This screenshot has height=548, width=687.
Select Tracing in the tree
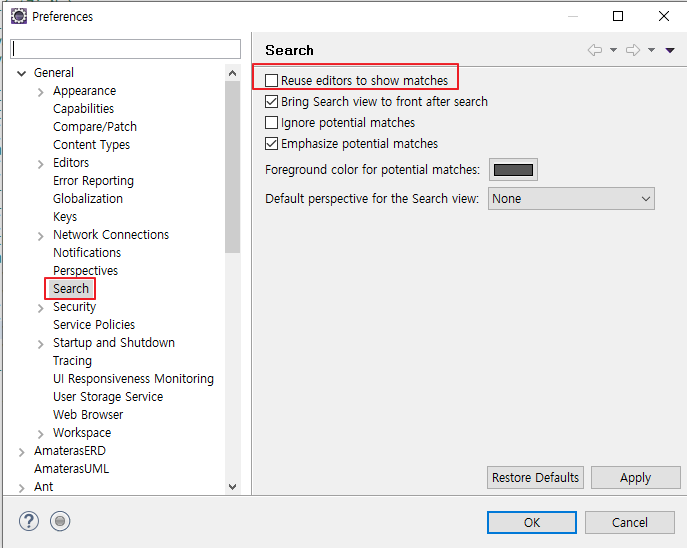click(72, 361)
